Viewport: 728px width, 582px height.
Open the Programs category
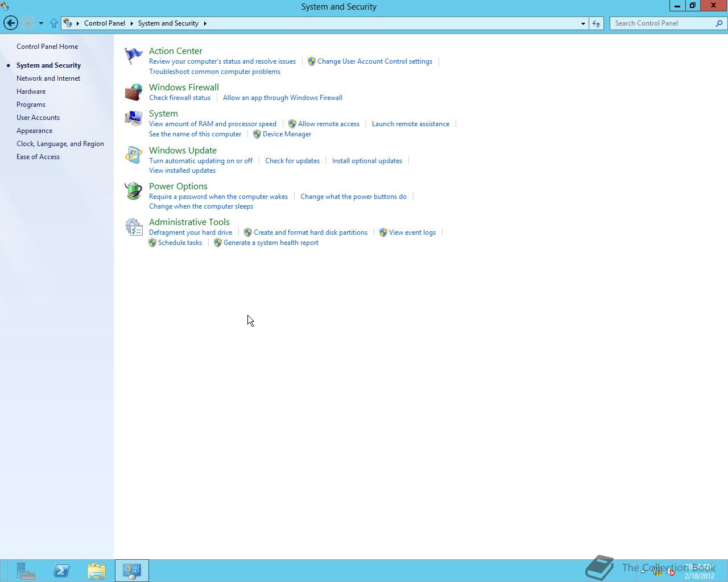(31, 105)
